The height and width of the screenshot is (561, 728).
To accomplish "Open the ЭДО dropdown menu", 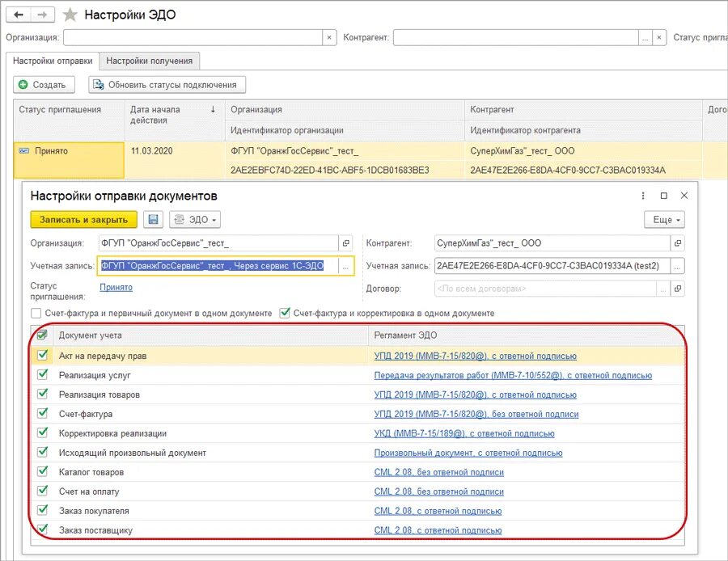I will pos(194,220).
